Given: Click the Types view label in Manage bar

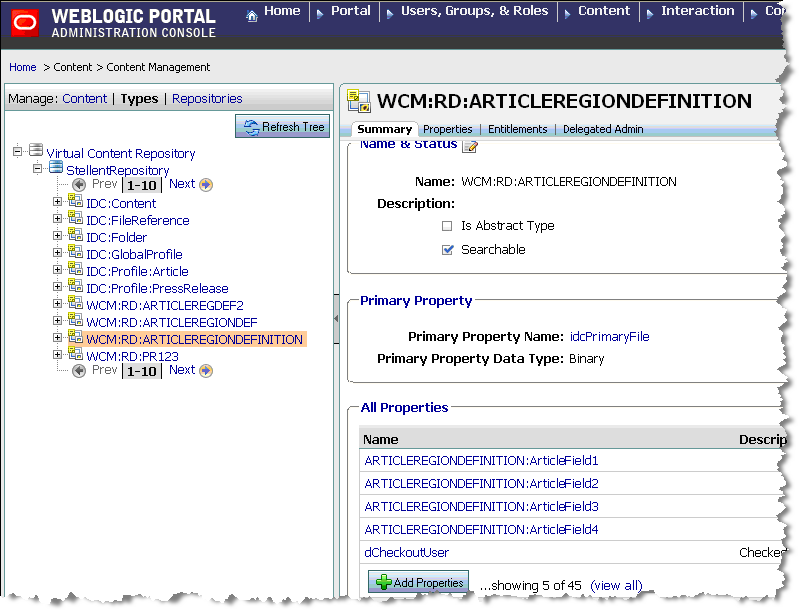Looking at the screenshot, I should (x=139, y=99).
